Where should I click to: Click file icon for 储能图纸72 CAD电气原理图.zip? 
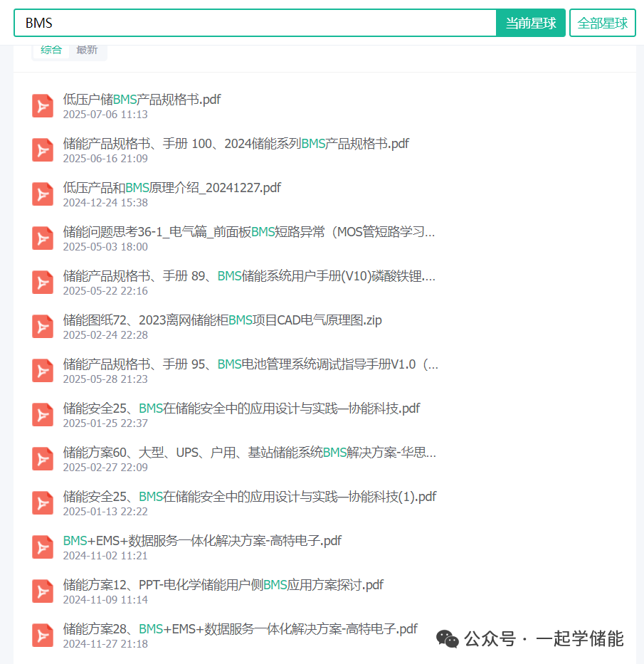coord(43,327)
